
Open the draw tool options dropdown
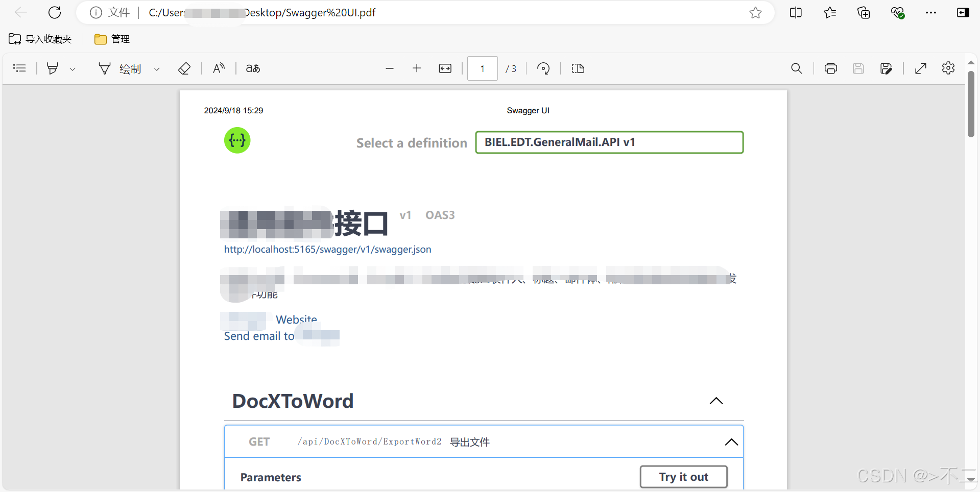[x=156, y=68]
